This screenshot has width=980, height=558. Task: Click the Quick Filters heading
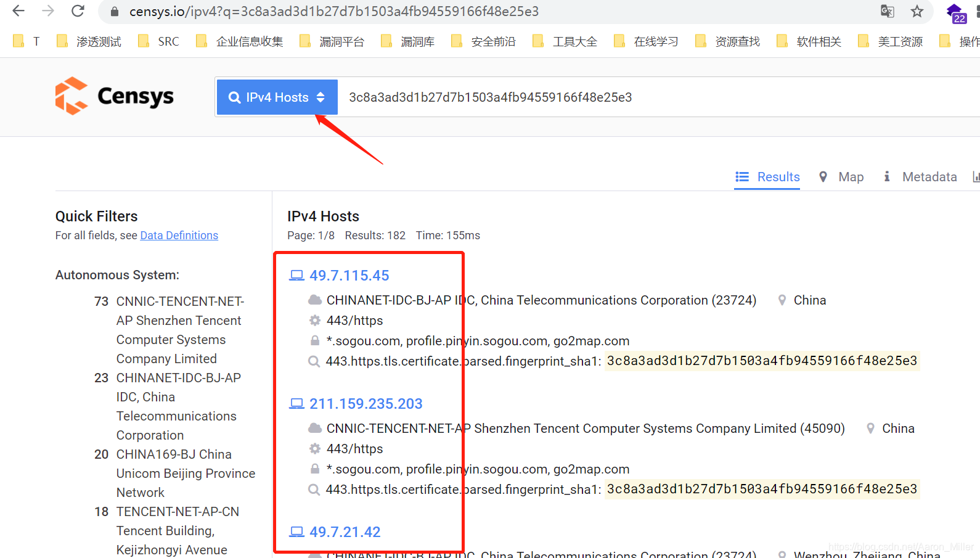pos(97,216)
